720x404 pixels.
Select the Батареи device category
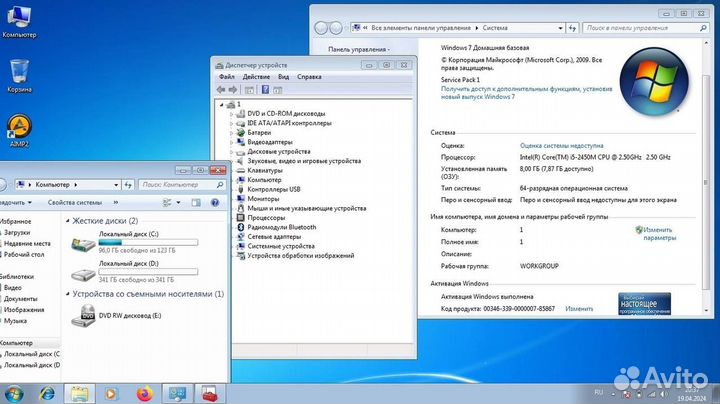[259, 132]
